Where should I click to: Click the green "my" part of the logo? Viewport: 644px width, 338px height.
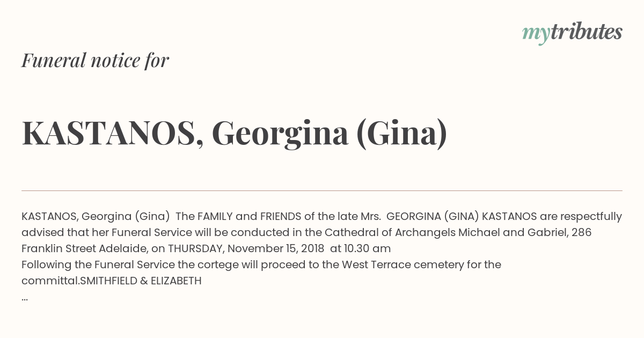click(536, 34)
